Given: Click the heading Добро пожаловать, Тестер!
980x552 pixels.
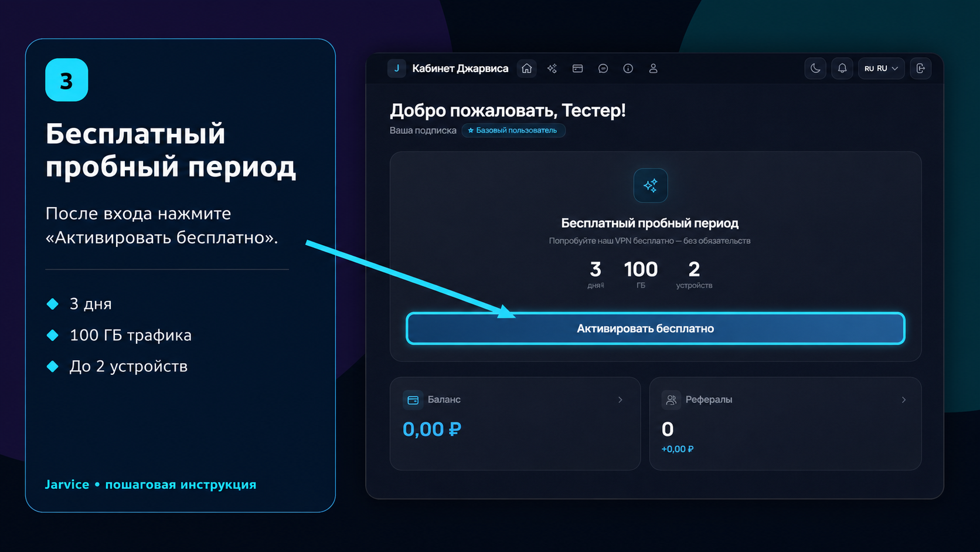Looking at the screenshot, I should click(508, 110).
